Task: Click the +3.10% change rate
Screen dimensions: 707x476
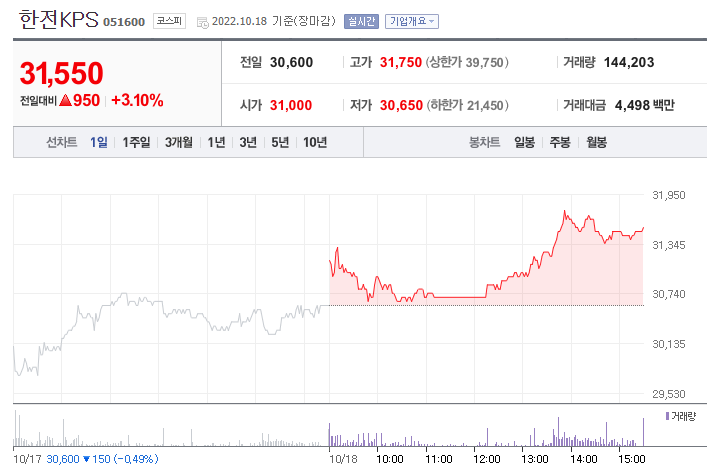Action: (137, 100)
